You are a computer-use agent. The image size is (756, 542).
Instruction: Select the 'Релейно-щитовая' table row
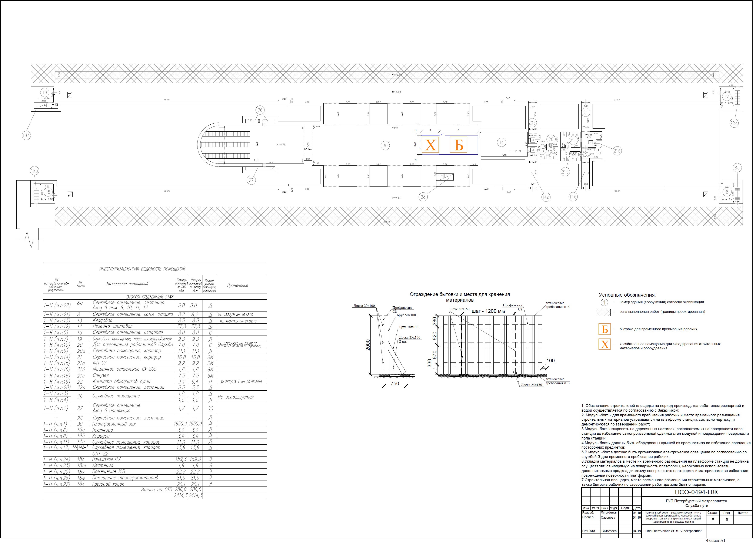point(112,326)
